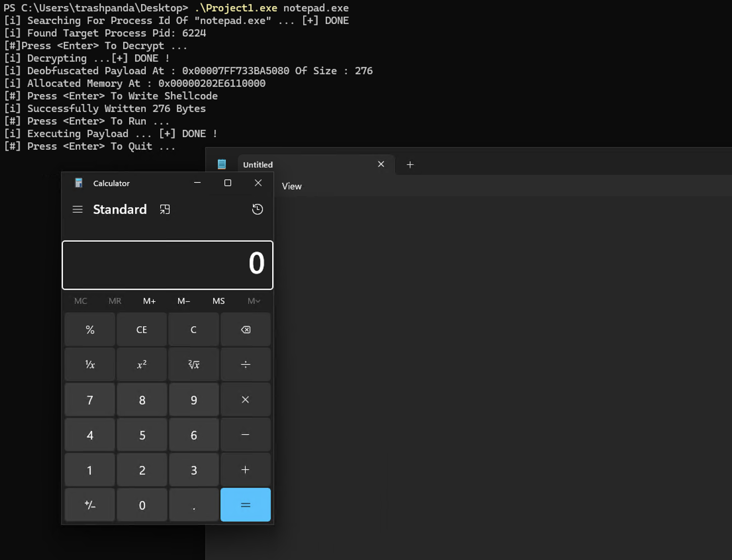Clear entry with the CE key

pos(142,330)
